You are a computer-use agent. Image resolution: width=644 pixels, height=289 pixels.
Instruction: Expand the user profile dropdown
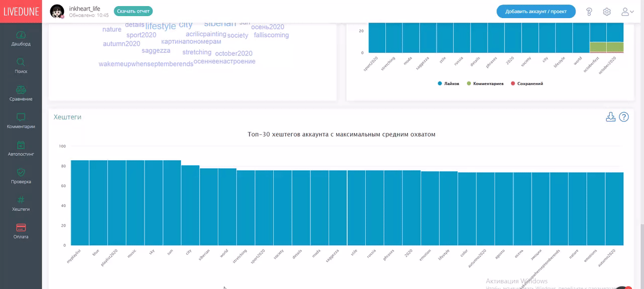pyautogui.click(x=627, y=12)
